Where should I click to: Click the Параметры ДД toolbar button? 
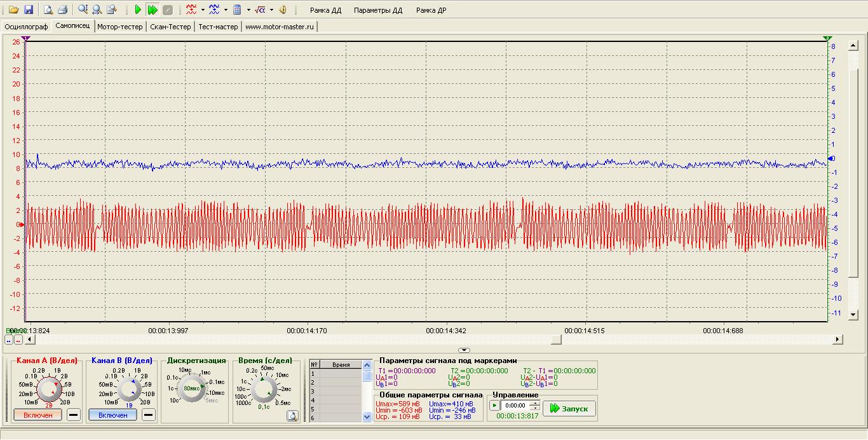(x=378, y=10)
